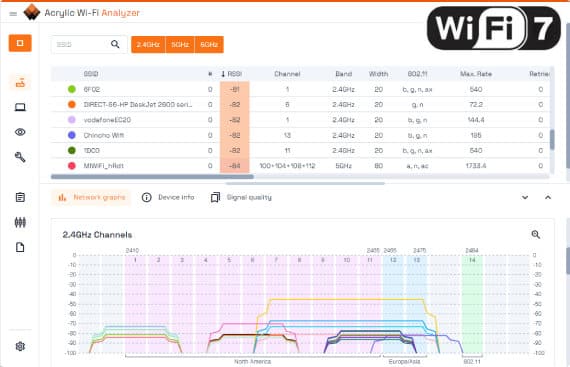Open the wrench tools sidebar icon
This screenshot has width=570, height=367.
click(x=20, y=157)
